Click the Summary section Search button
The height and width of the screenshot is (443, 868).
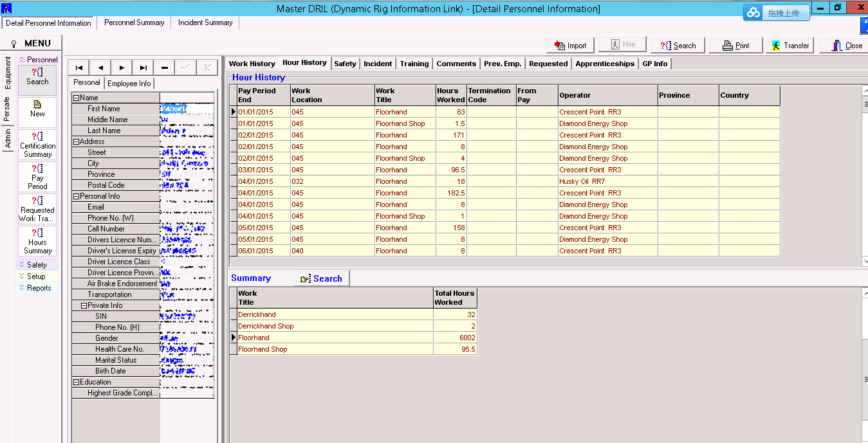[321, 278]
